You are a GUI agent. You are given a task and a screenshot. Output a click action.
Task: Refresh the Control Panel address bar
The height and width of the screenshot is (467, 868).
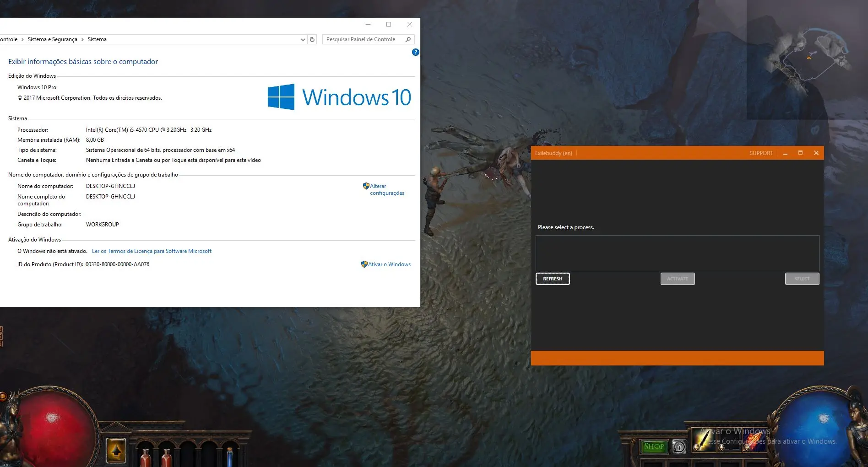click(312, 39)
